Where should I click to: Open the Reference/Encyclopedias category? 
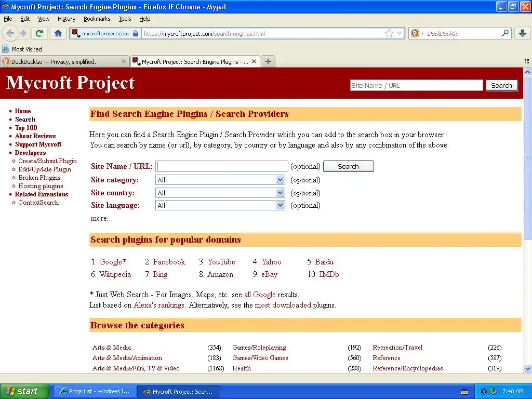[408, 368]
